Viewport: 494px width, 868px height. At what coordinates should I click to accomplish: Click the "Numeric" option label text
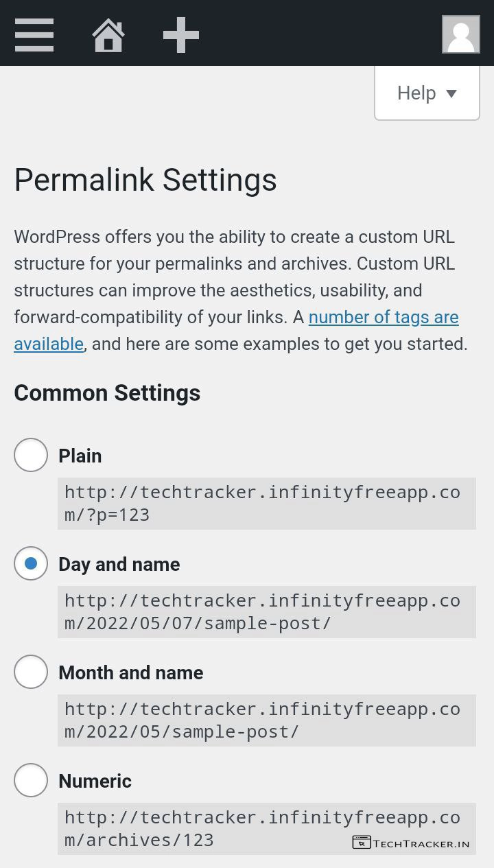(x=95, y=781)
